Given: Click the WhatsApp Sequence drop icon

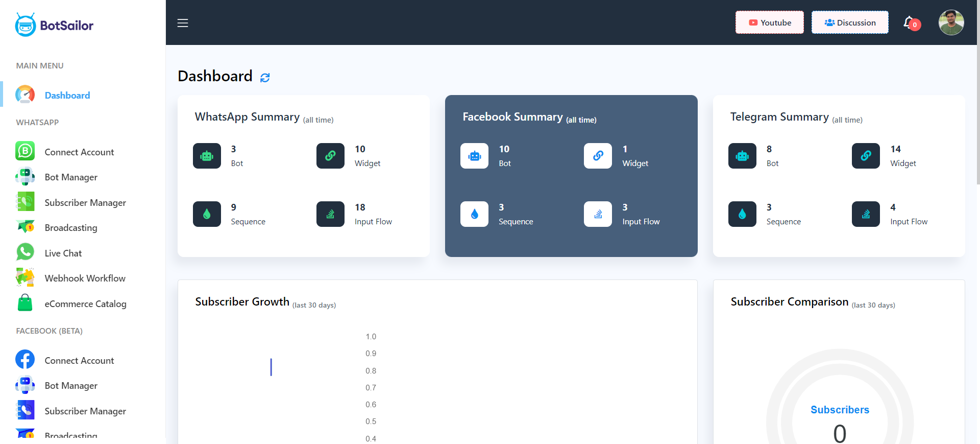Looking at the screenshot, I should [207, 214].
